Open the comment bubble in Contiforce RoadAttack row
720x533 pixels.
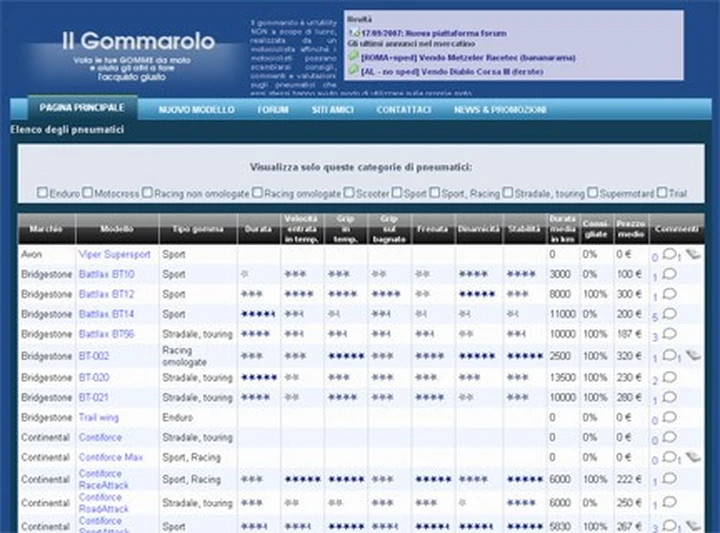tap(669, 502)
